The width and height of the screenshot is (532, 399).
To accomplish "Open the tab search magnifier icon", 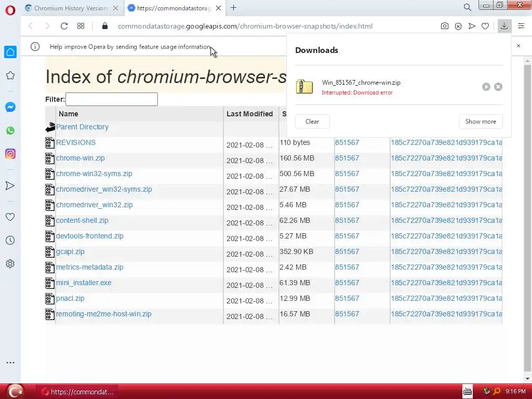I will (467, 7).
